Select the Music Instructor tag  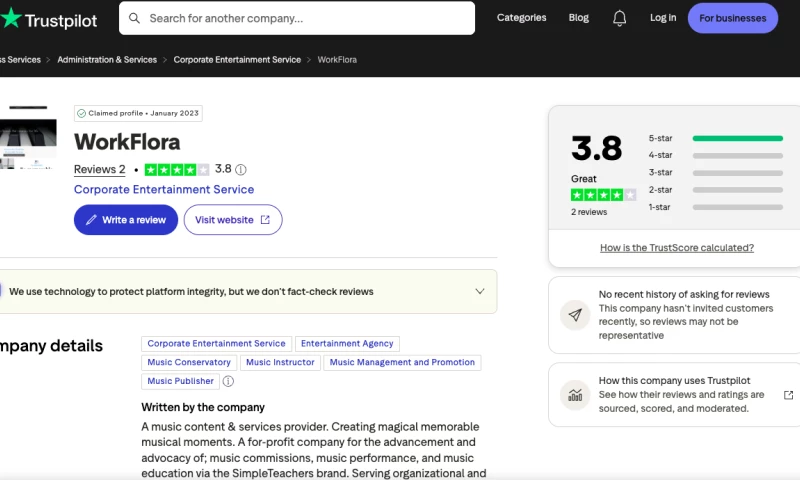(x=280, y=362)
